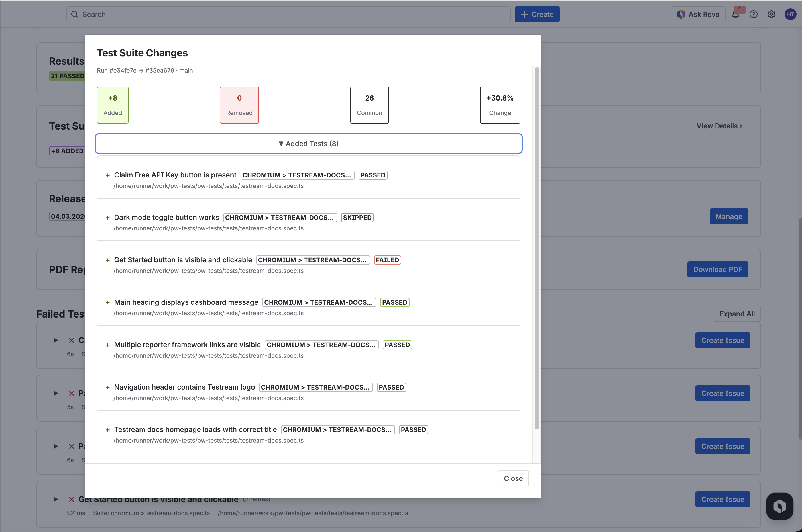Click the +8 ADDED badge behind the dialog
This screenshot has height=532, width=802.
(67, 151)
